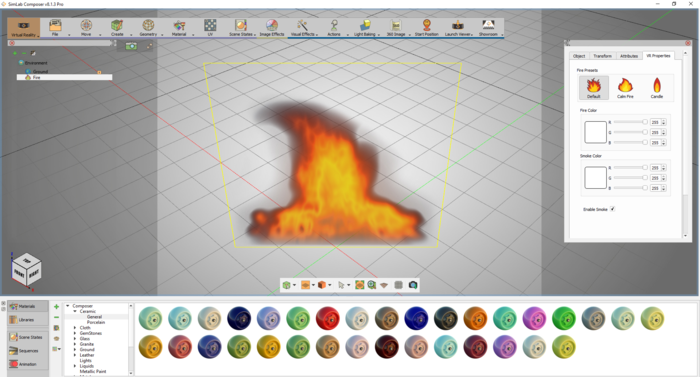
Task: Click the Start Position toolbar icon
Action: click(x=426, y=28)
